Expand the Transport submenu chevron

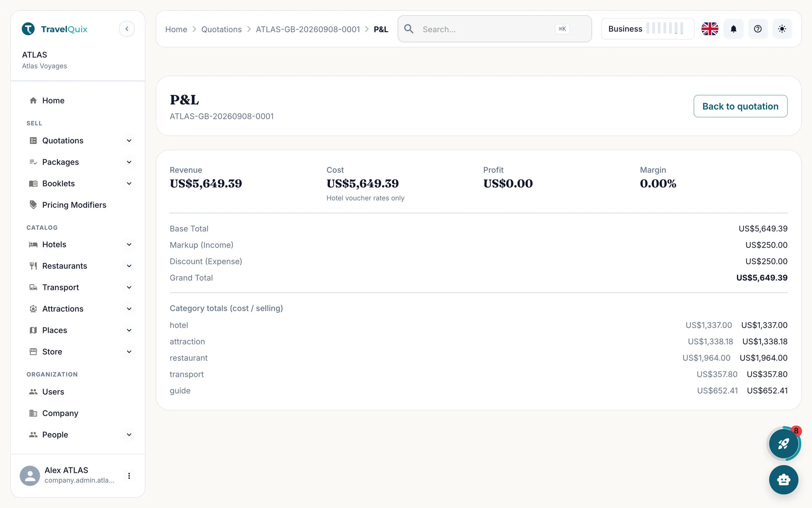129,287
